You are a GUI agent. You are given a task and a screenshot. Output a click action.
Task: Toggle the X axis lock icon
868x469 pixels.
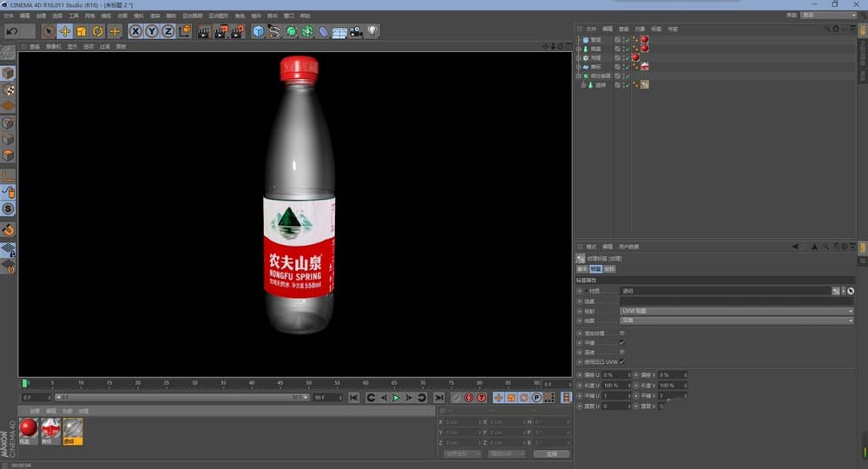(135, 31)
